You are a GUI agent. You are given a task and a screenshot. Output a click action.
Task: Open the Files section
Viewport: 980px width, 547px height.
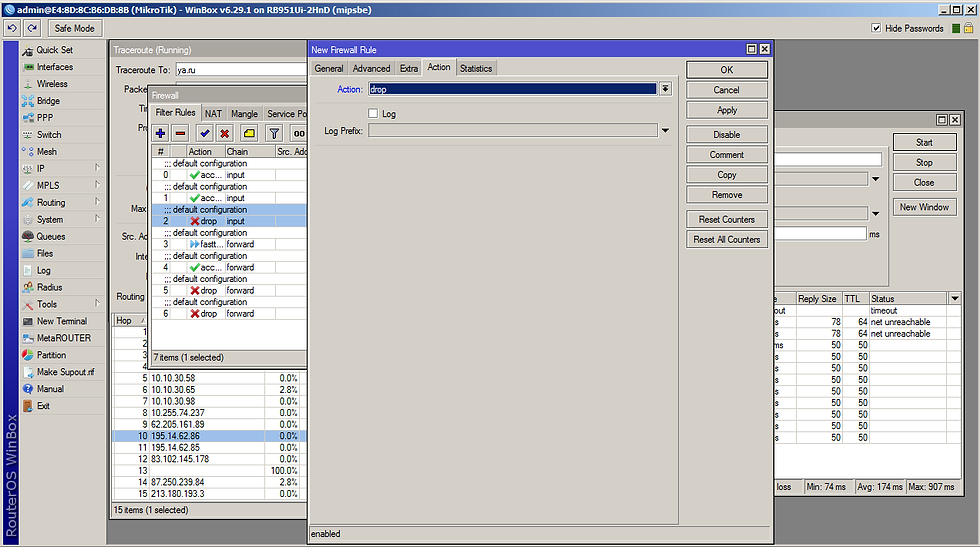[44, 253]
